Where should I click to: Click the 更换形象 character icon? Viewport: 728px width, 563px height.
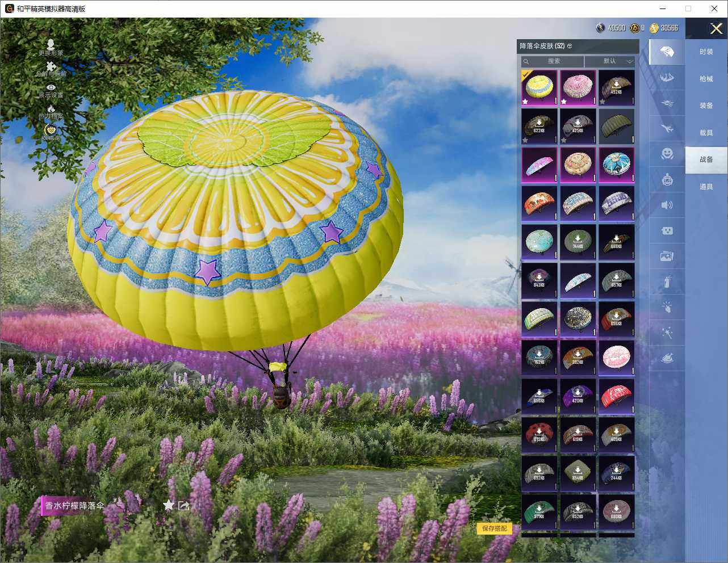click(51, 45)
